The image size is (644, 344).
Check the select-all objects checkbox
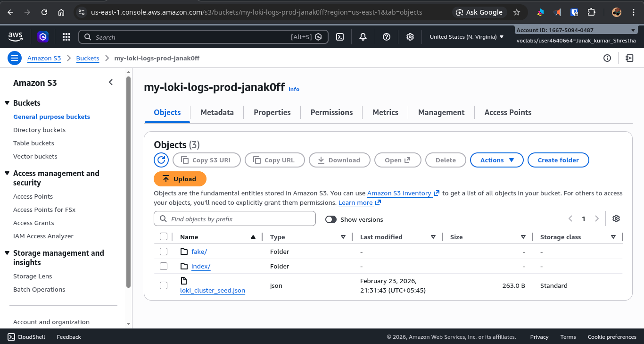164,236
